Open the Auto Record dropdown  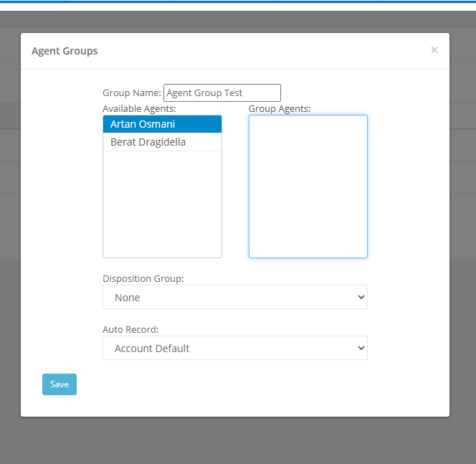[235, 348]
